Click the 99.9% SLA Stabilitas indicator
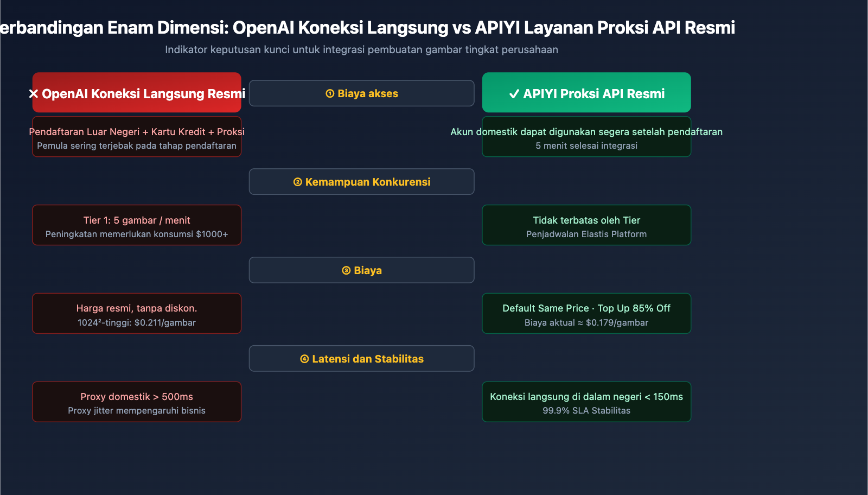 (586, 411)
